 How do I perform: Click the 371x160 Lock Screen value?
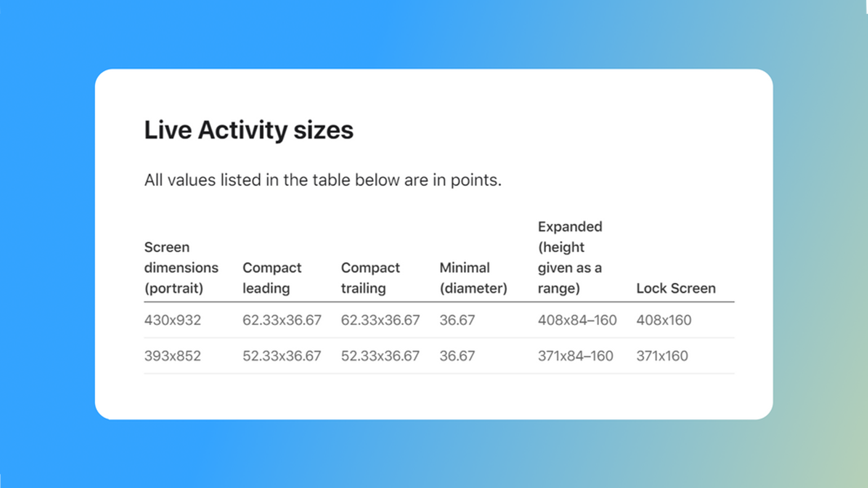click(662, 356)
